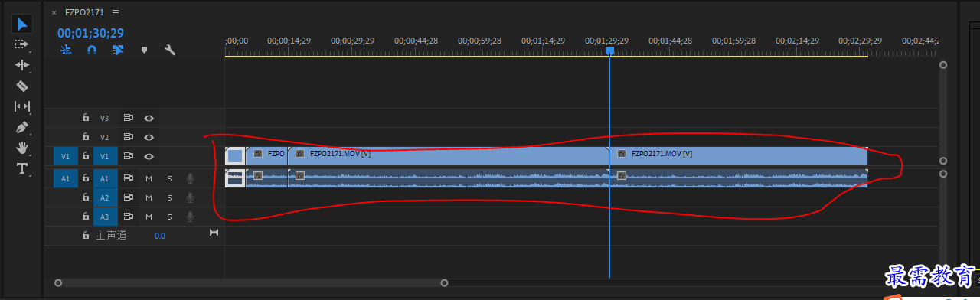Select the Ripple Edit tool
This screenshot has height=300, width=980.
click(x=22, y=65)
